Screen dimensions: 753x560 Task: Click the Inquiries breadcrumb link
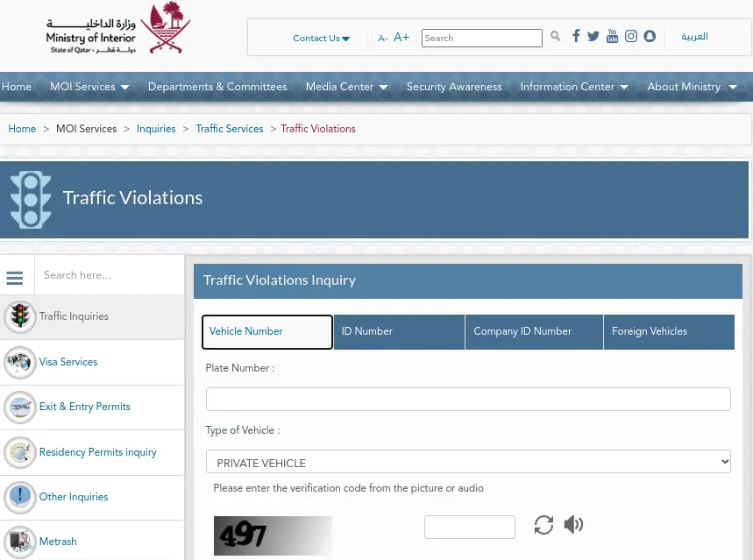(156, 129)
